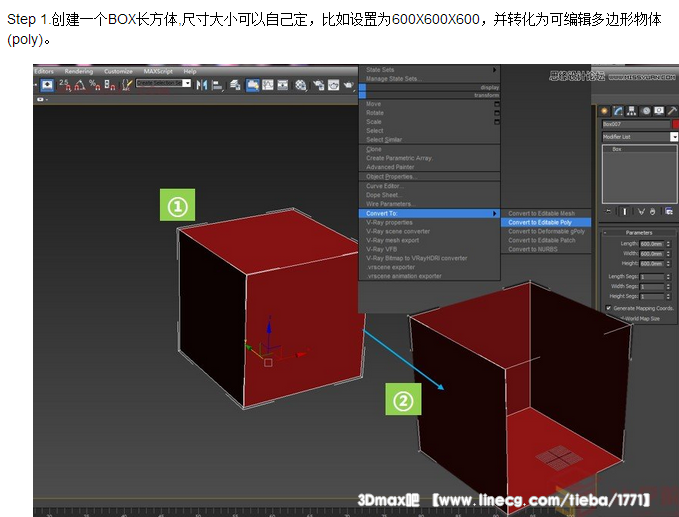Click the Length Segs spinner arrows
Viewport: 679px width, 517px height.
(669, 277)
